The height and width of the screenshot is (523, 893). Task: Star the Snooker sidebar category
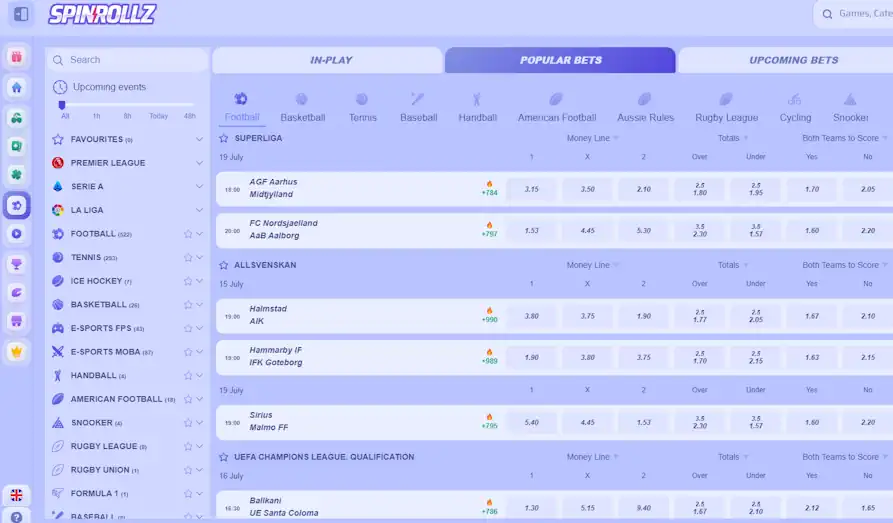[188, 423]
